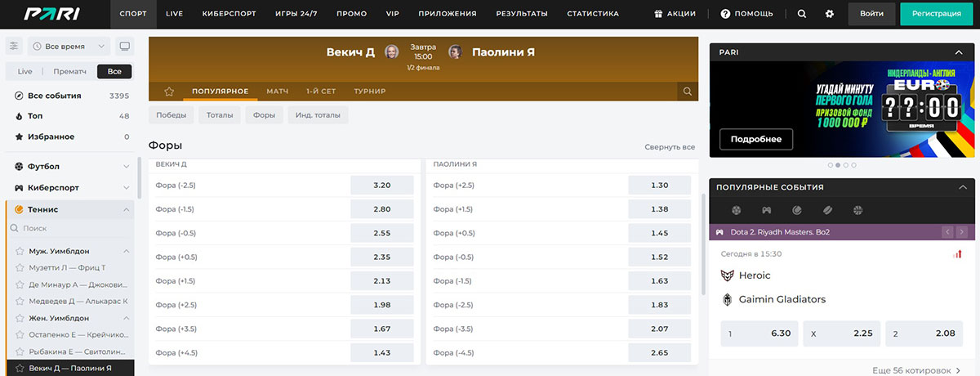This screenshot has width=980, height=376.
Task: Select gamepad esports icon in Популярные события
Action: click(x=766, y=210)
